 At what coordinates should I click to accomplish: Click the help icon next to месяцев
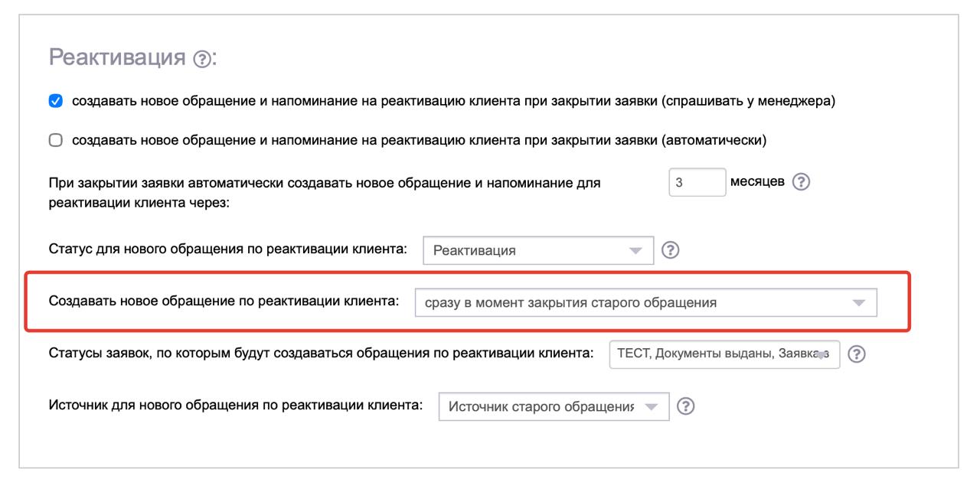click(x=801, y=182)
